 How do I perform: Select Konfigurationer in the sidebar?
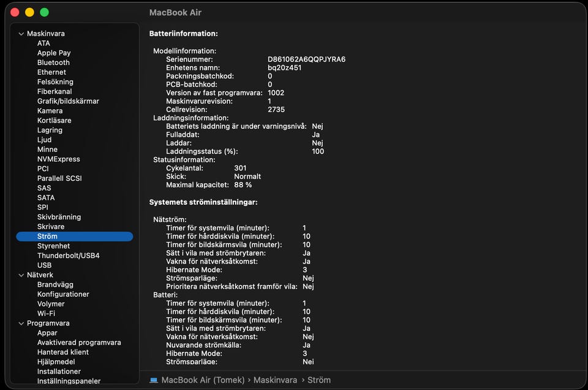click(x=63, y=294)
